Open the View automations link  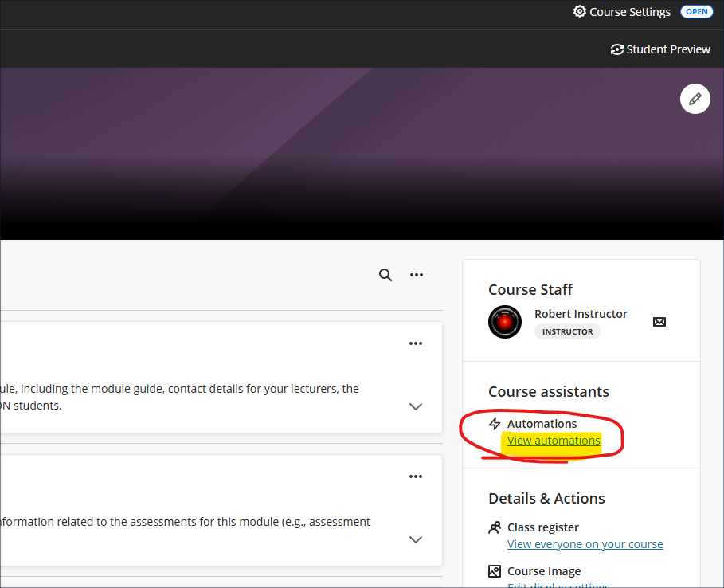pyautogui.click(x=554, y=441)
